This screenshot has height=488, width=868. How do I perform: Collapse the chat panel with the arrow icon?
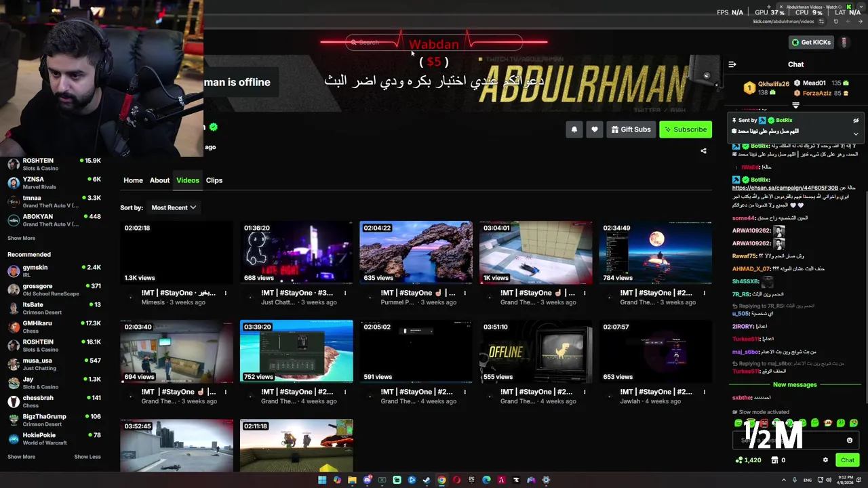pyautogui.click(x=732, y=64)
